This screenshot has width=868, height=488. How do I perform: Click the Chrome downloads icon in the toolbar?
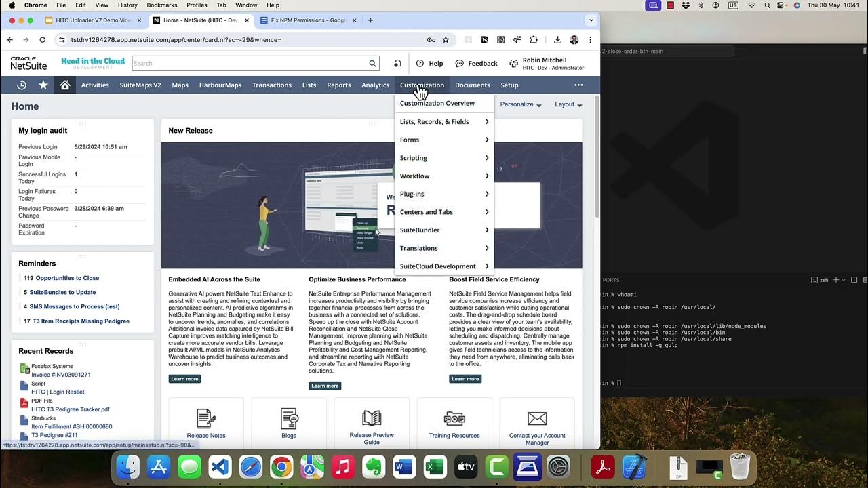click(557, 39)
